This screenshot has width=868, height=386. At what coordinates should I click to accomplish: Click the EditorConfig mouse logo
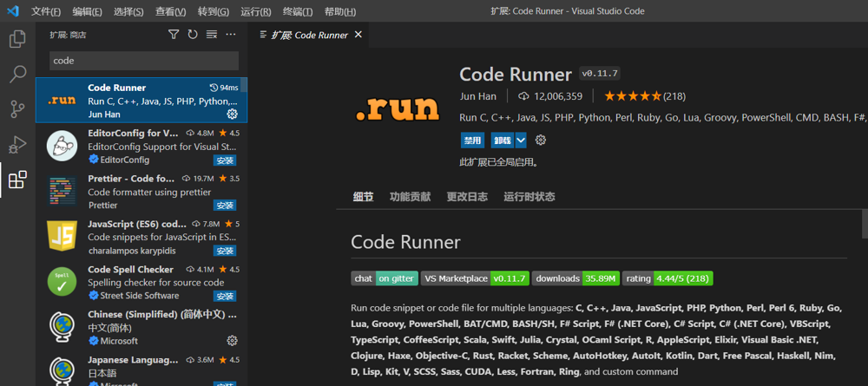(x=62, y=146)
